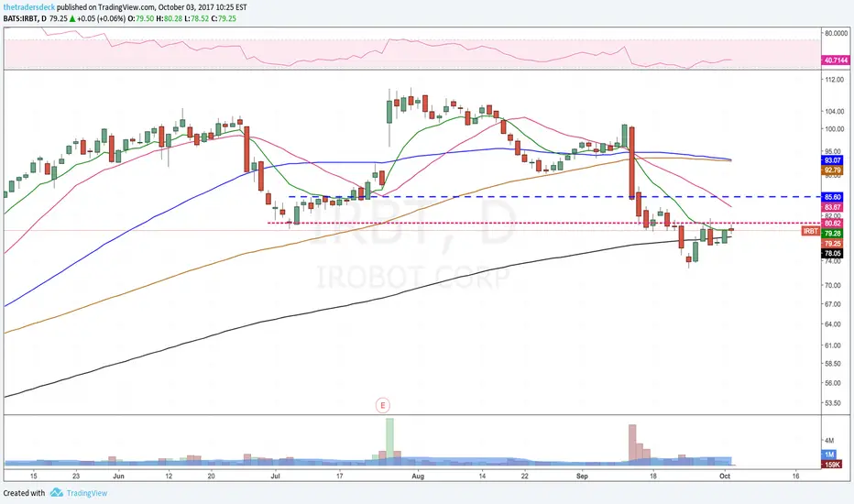854x504 pixels.
Task: Click the open value O:79.50
Action: pyautogui.click(x=142, y=18)
